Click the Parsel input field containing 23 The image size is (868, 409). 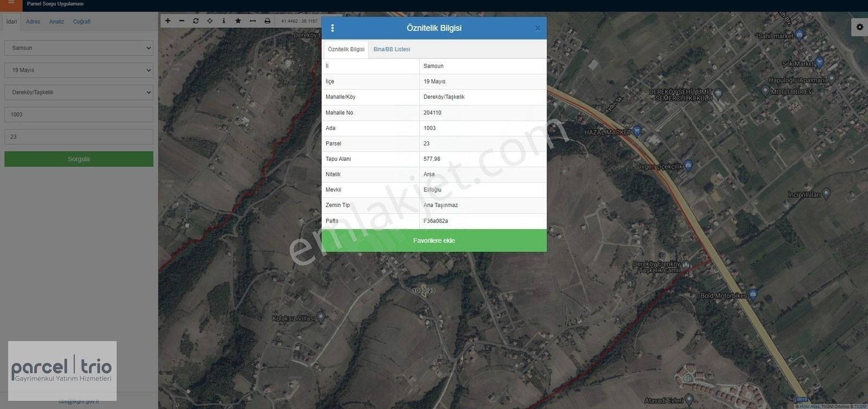pyautogui.click(x=79, y=137)
